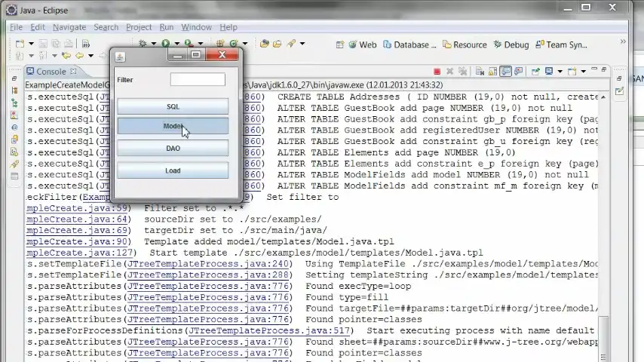
Task: Click the Open Perspective icon
Action: point(339,44)
